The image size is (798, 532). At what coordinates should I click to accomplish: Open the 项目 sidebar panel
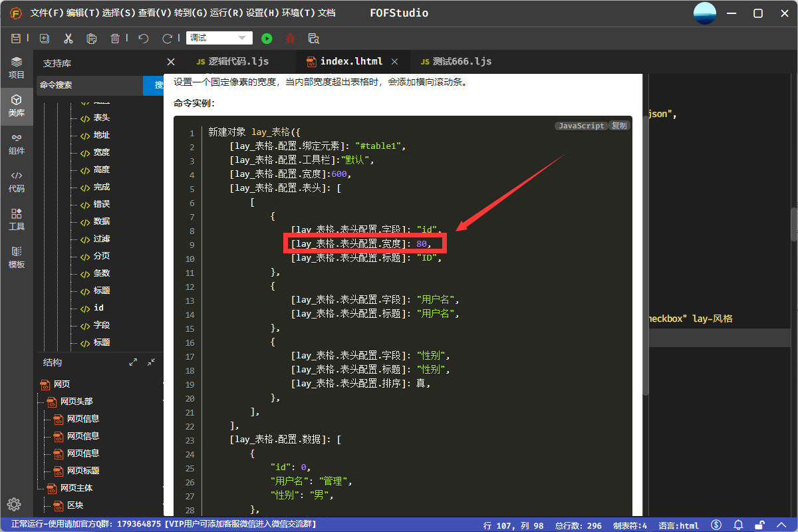click(17, 67)
